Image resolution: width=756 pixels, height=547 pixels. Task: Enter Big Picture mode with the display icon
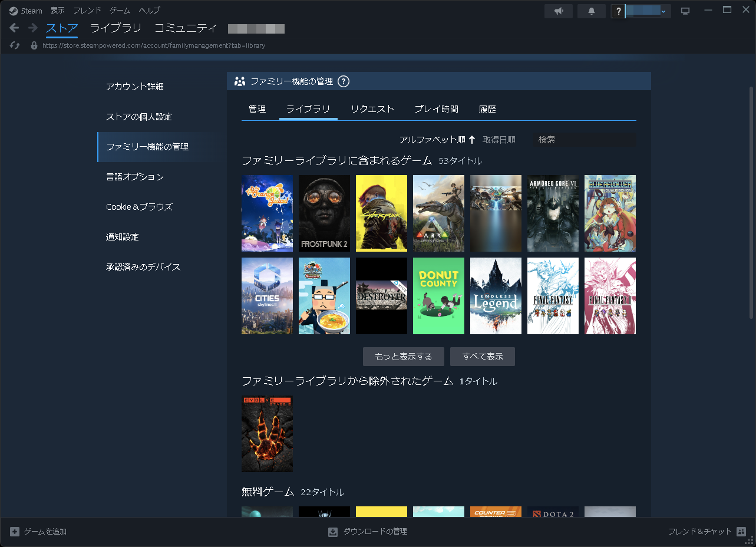(x=685, y=10)
